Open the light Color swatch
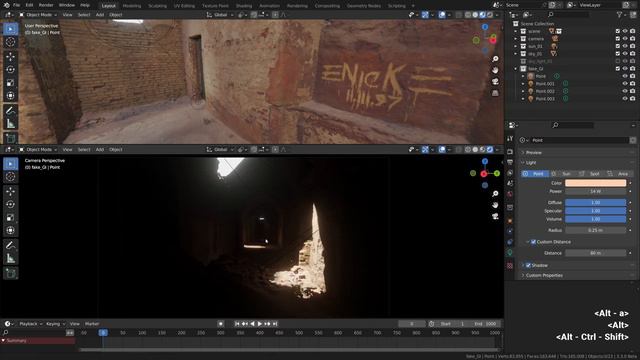The image size is (640, 360). pyautogui.click(x=596, y=183)
